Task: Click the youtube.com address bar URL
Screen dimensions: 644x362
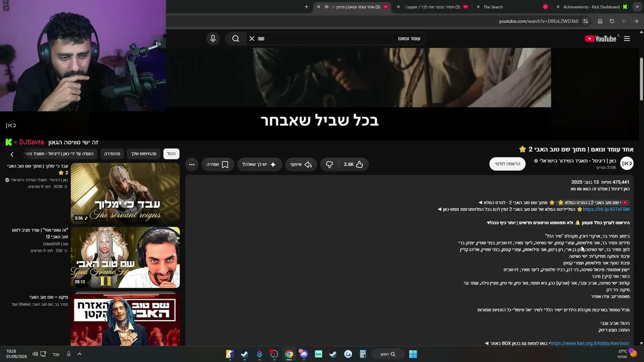Action: (538, 21)
